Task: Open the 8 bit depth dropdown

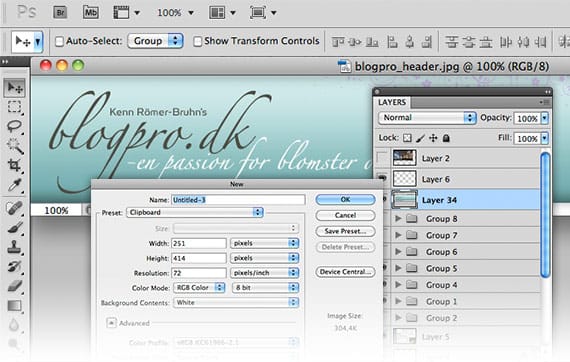Action: (x=265, y=287)
